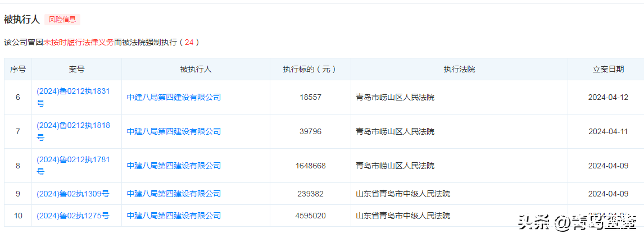Open case (2024)鲁02执1275号 link
The height and width of the screenshot is (238, 644).
point(72,216)
